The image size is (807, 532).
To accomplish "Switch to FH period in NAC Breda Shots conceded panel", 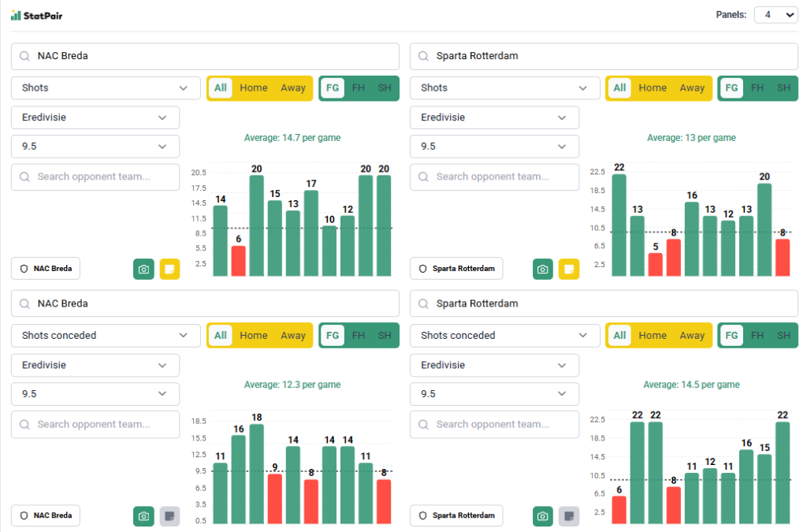I will (359, 336).
